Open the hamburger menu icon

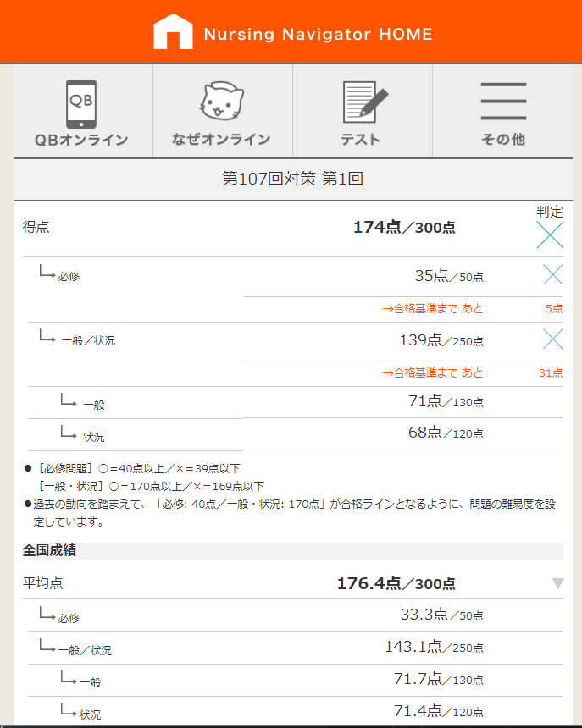[503, 102]
